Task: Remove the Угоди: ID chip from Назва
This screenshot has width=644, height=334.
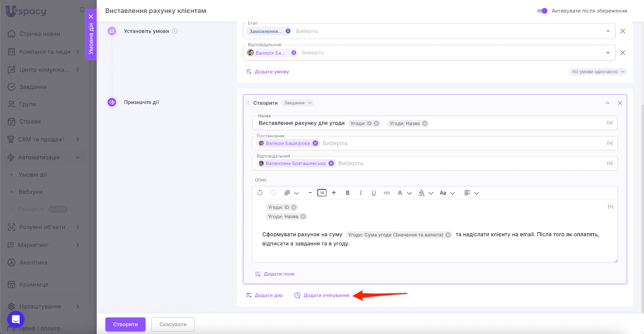Action: click(376, 124)
